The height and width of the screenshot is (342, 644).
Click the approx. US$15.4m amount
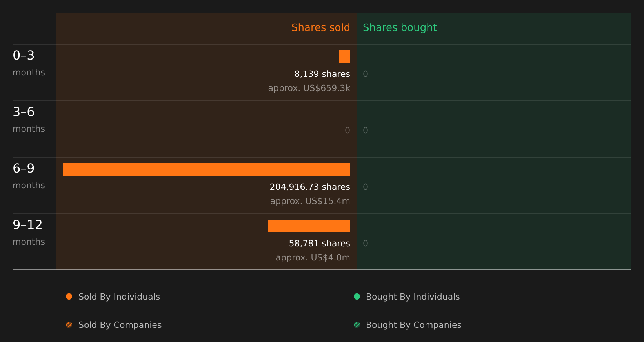[310, 201]
